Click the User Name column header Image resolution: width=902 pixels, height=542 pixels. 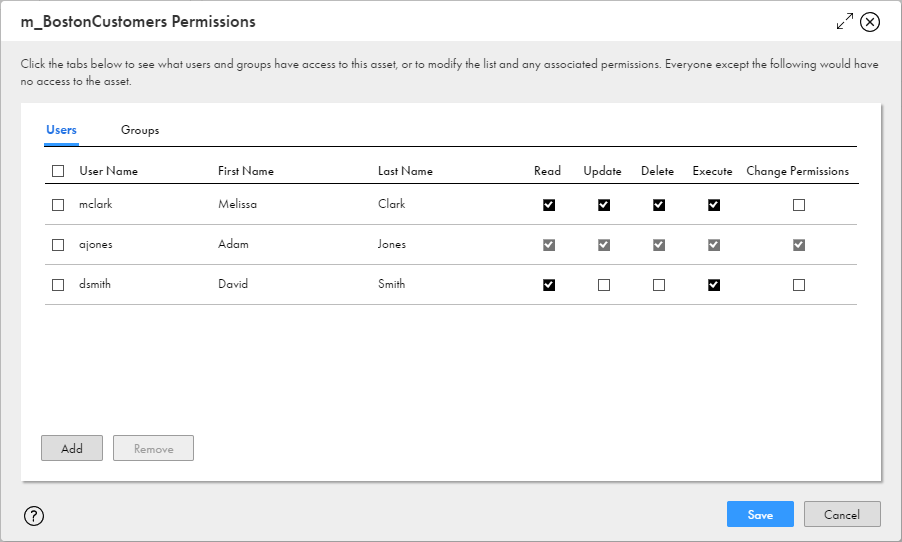[x=109, y=171]
